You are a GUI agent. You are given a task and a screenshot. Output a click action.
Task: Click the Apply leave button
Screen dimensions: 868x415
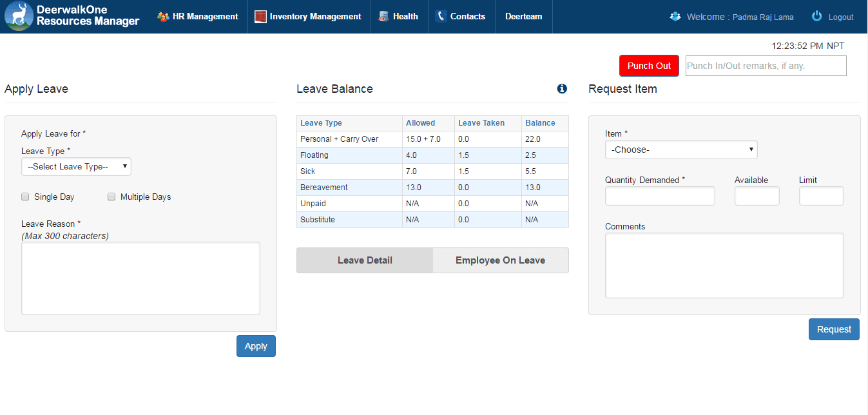coord(256,346)
